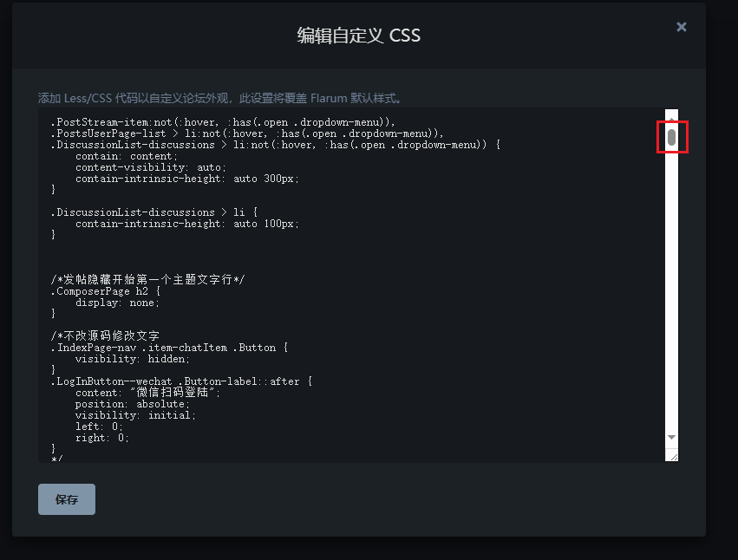Click the editor's vertical scrollbar thumb
The height and width of the screenshot is (560, 738).
coord(671,138)
